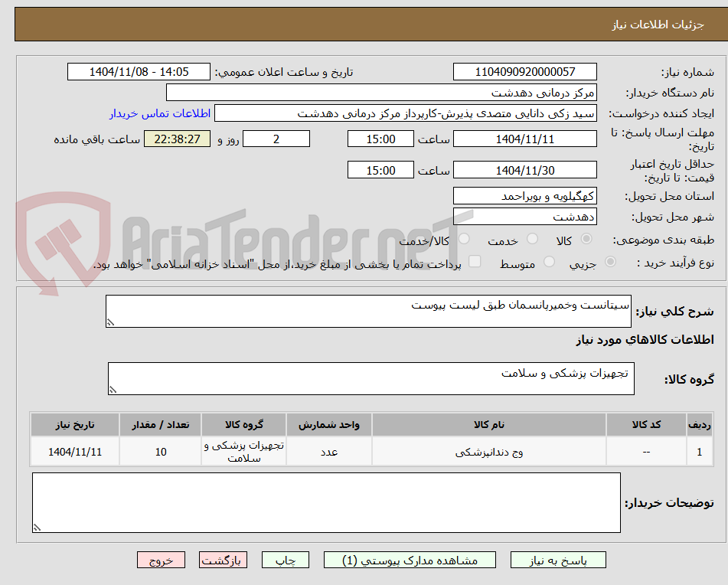Click the request creator field سید زکی دانایی
Screen dimensions: 728x585
405,113
